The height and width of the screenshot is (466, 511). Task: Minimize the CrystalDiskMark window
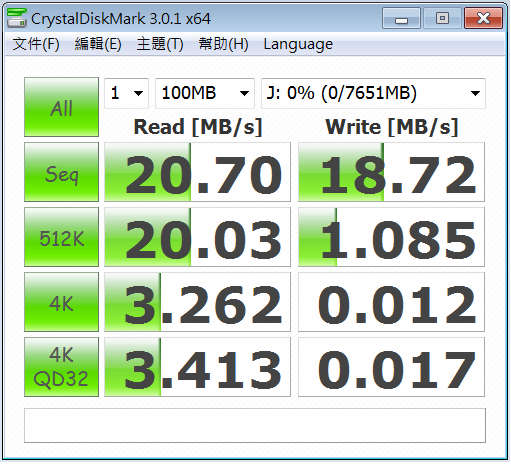click(401, 19)
